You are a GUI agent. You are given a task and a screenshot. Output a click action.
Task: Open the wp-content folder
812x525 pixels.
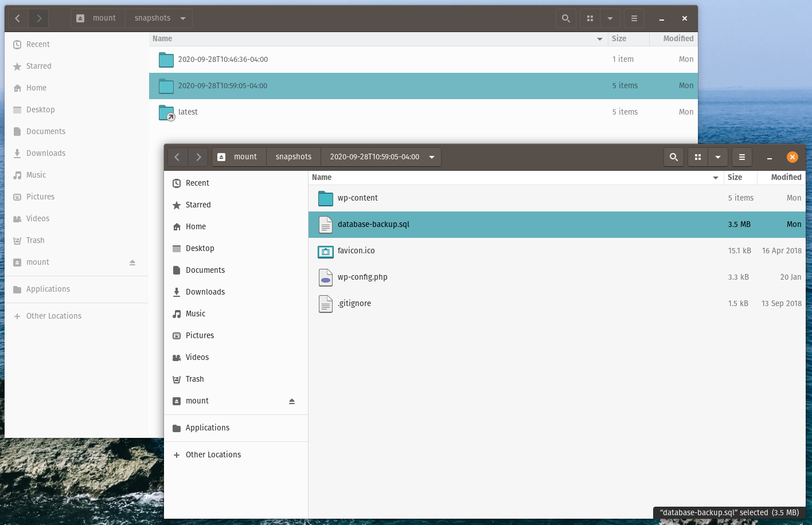pyautogui.click(x=357, y=198)
